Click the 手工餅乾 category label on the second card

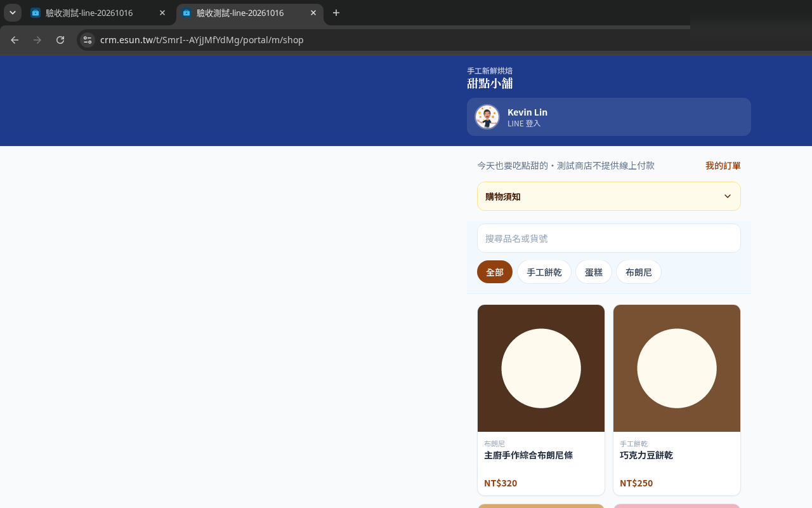click(634, 444)
